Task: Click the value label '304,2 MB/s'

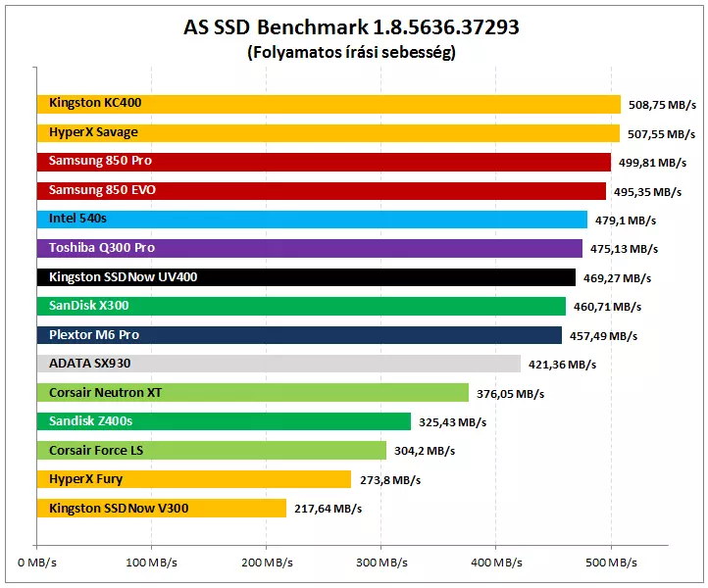Action: pyautogui.click(x=425, y=451)
